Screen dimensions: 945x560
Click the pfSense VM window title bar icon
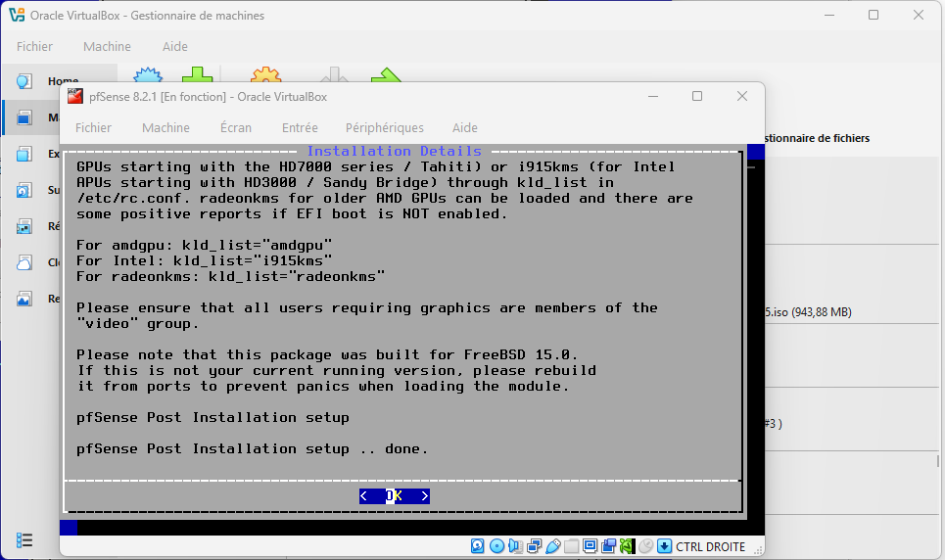tap(74, 96)
